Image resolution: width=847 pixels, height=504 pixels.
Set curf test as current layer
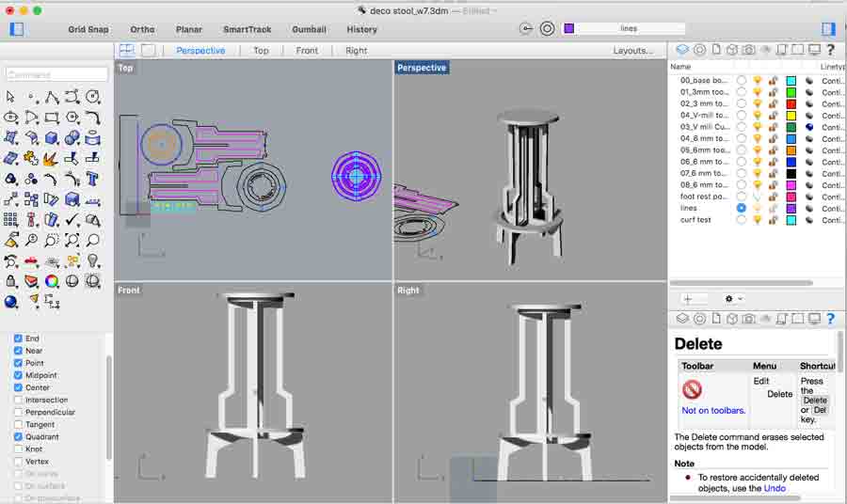[x=742, y=220]
